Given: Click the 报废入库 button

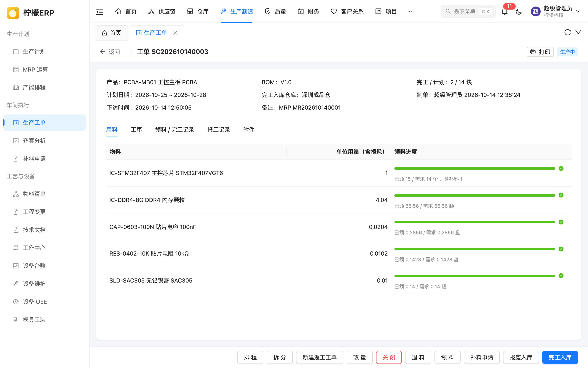Looking at the screenshot, I should point(521,357).
